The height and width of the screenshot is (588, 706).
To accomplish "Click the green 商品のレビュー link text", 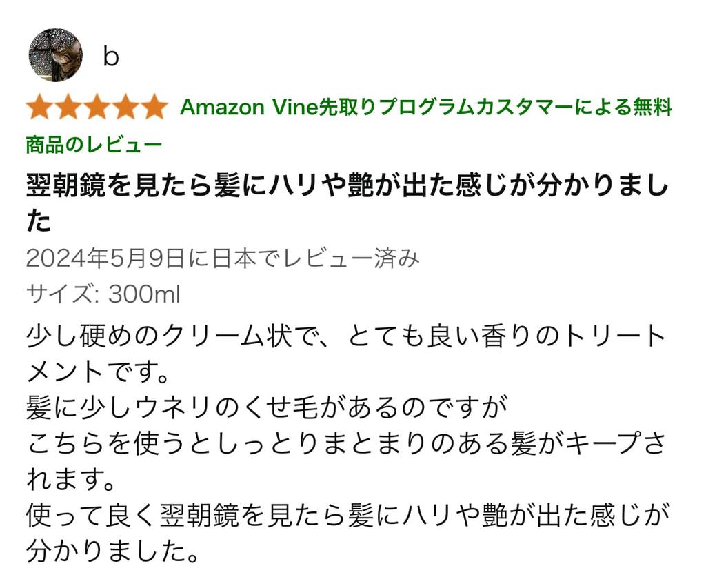I will coord(94,145).
